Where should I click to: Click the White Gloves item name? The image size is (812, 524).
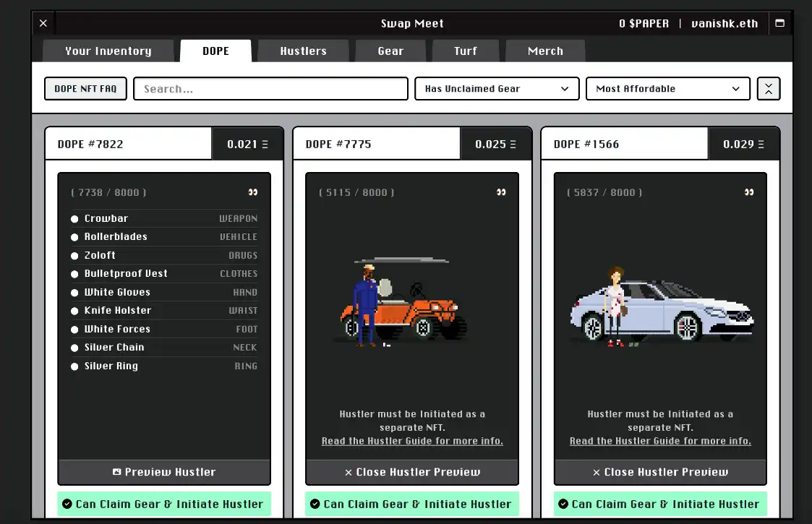(x=118, y=292)
